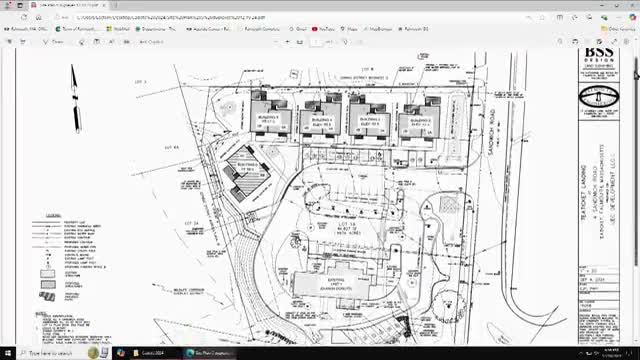Open the Copilot sidebar icon
The height and width of the screenshot is (360, 640).
[x=632, y=18]
